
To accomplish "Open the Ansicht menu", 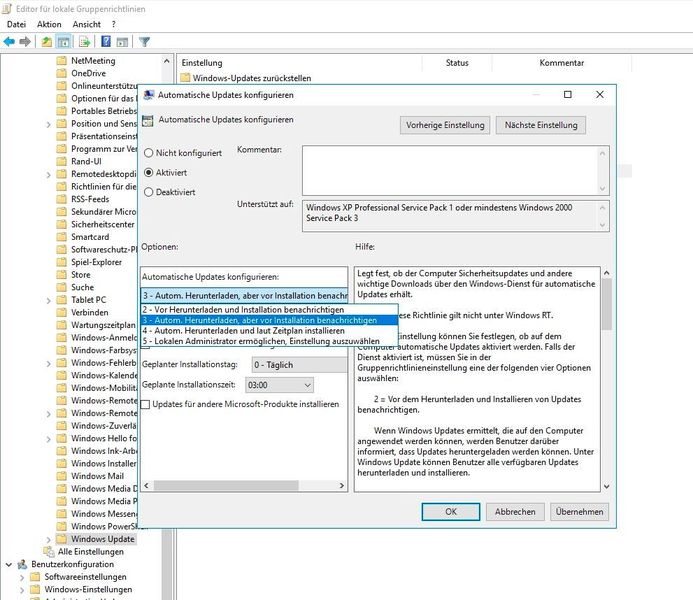I will coord(87,24).
